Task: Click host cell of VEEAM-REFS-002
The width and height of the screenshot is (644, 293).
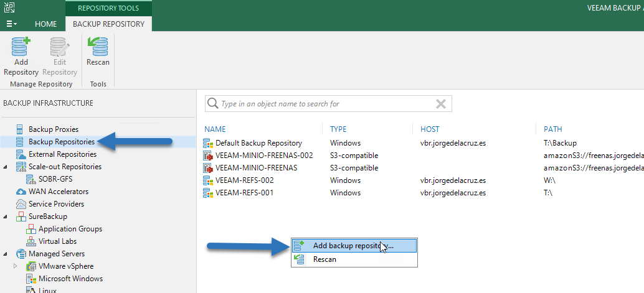Action: pos(453,180)
